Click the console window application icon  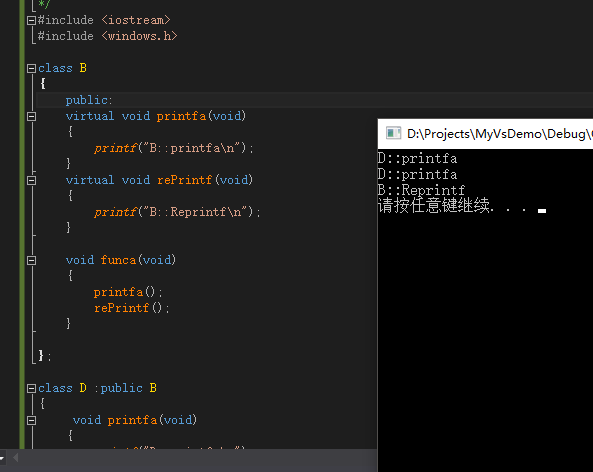pos(393,133)
